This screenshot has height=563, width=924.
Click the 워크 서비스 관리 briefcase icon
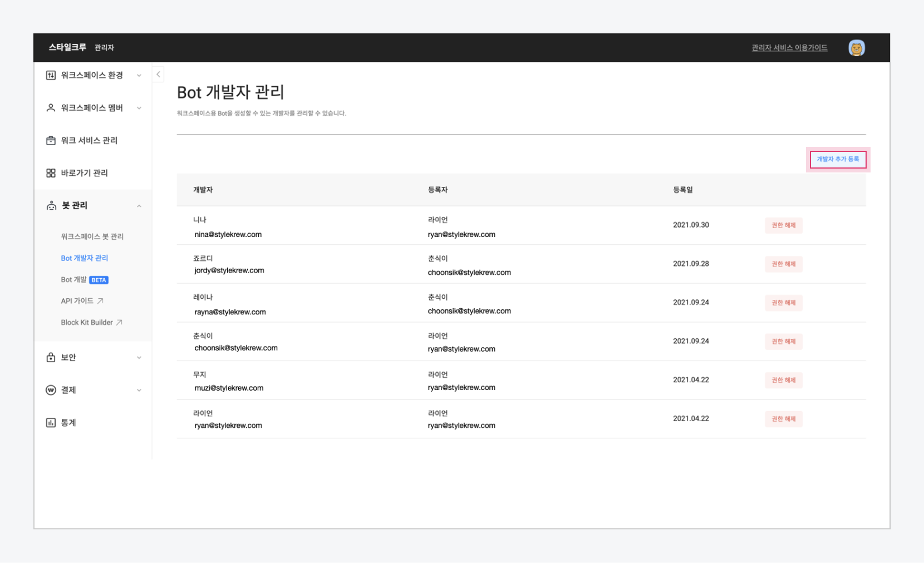pyautogui.click(x=51, y=140)
